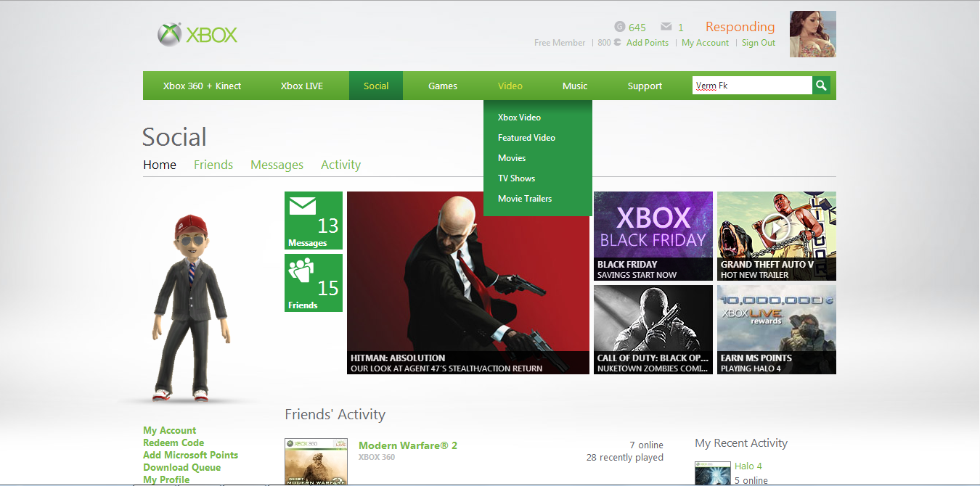The image size is (980, 486).
Task: Click the Xbox logo
Action: coord(197,35)
